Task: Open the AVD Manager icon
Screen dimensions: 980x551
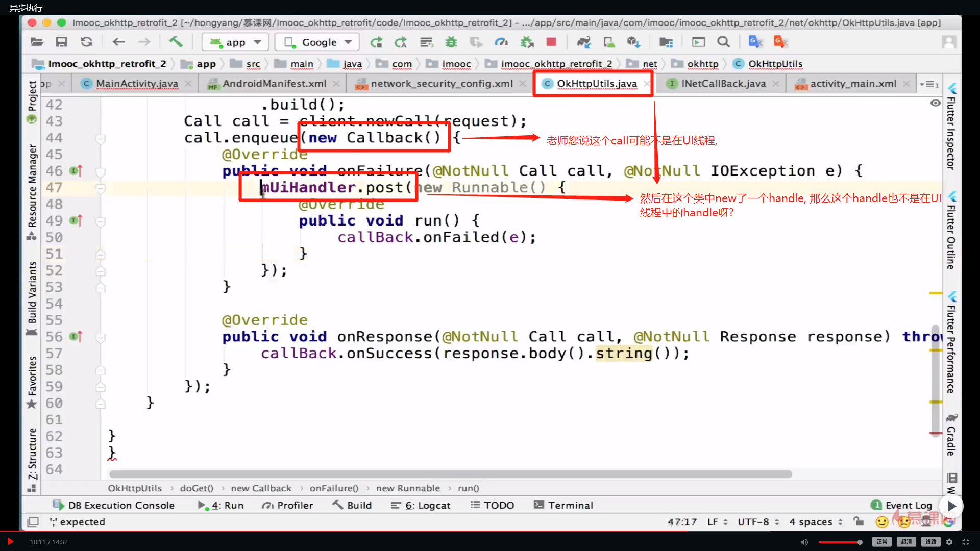Action: point(609,42)
